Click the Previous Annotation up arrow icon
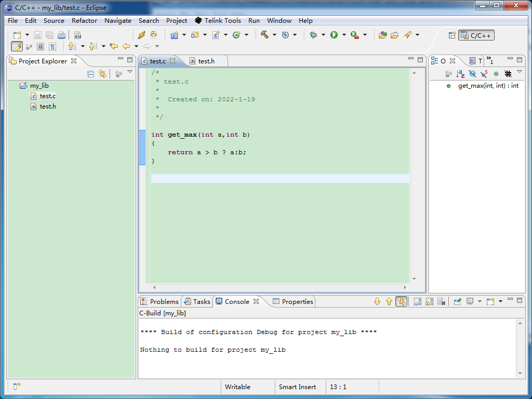 click(x=92, y=46)
